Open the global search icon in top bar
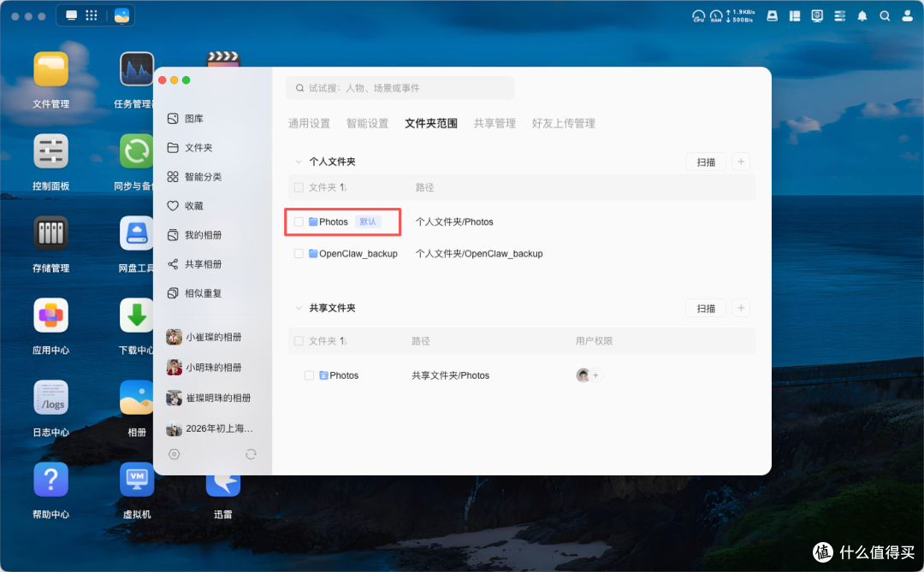The width and height of the screenshot is (924, 572). [x=885, y=16]
